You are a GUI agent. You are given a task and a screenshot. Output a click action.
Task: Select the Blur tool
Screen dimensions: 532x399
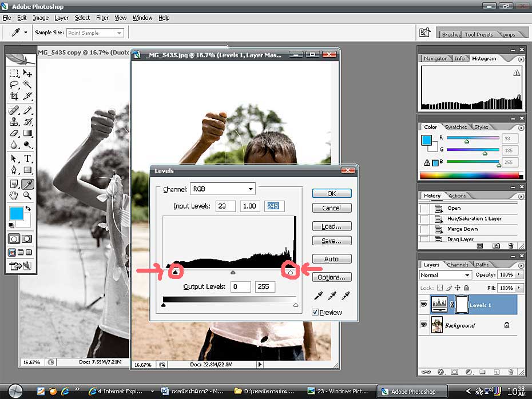pos(14,145)
